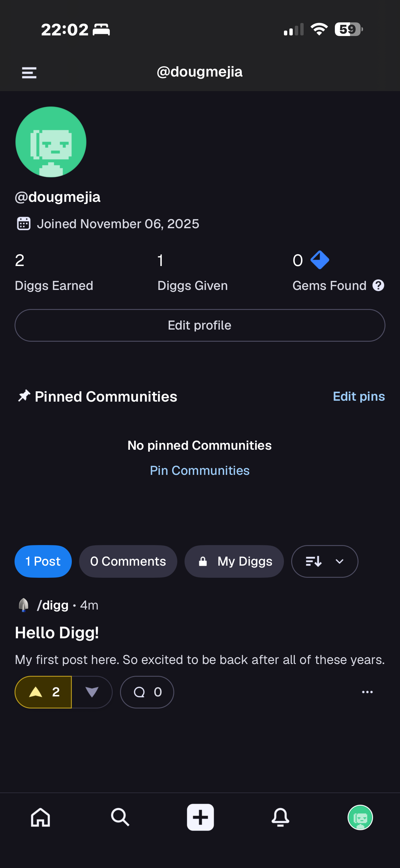400x868 pixels.
Task: Open the hamburger menu icon
Action: point(29,72)
